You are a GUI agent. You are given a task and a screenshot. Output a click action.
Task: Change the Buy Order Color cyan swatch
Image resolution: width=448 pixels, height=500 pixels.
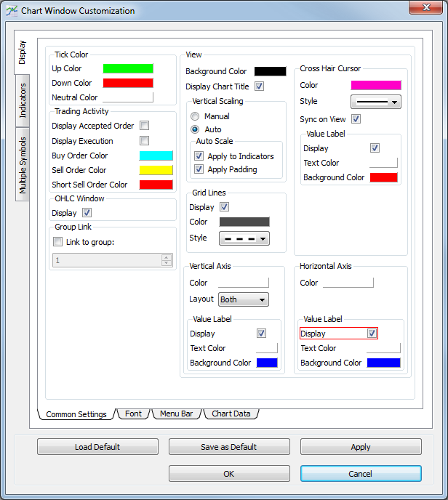[x=156, y=156]
